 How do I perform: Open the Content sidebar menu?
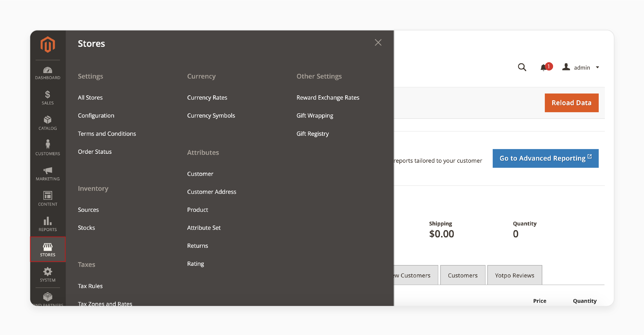pyautogui.click(x=47, y=199)
